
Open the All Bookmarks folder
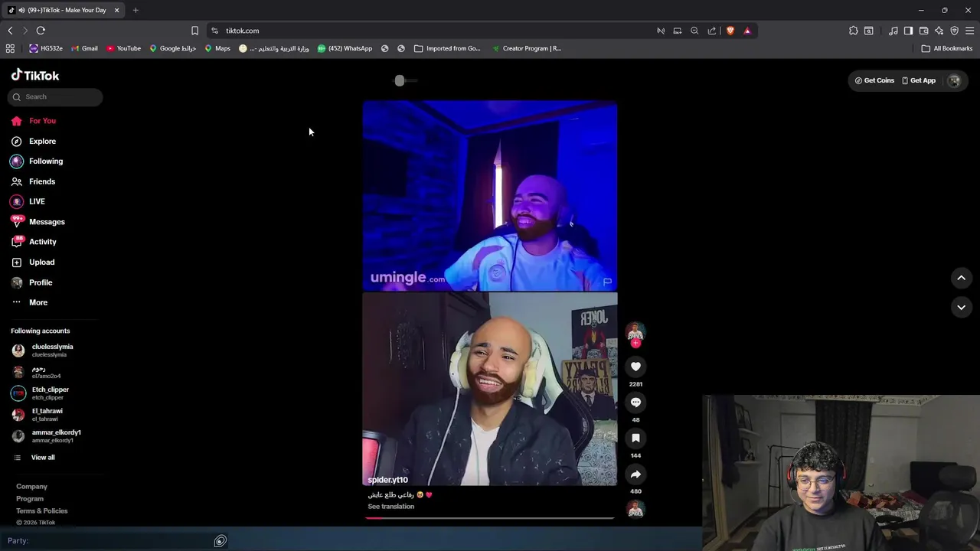(x=947, y=48)
